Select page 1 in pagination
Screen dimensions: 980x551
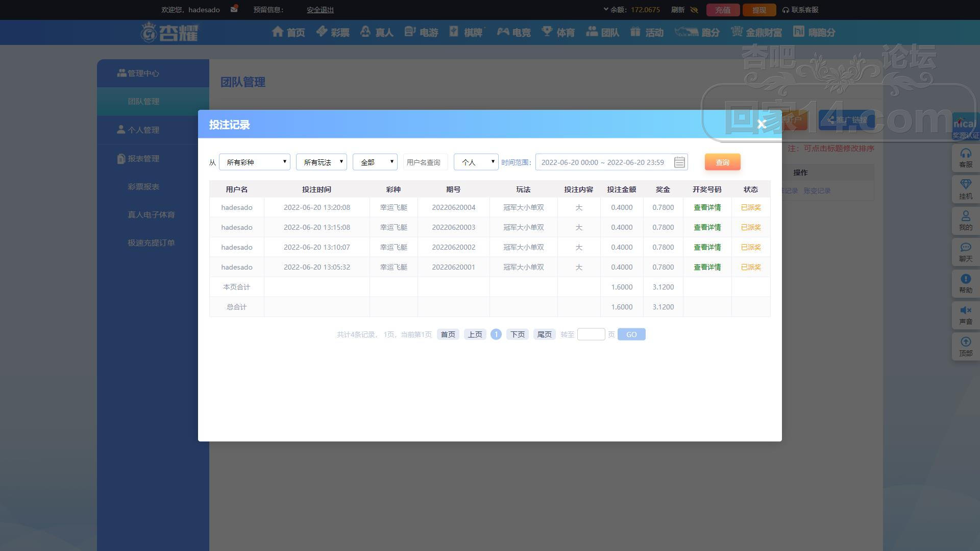click(496, 334)
